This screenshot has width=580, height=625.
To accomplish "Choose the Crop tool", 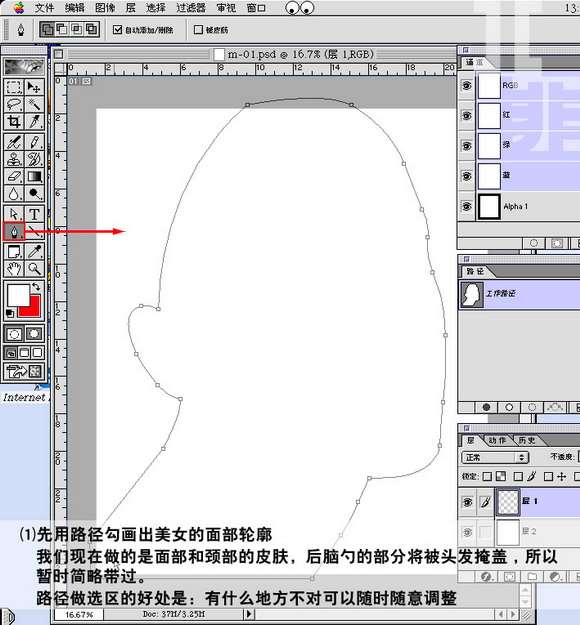I will pos(14,122).
